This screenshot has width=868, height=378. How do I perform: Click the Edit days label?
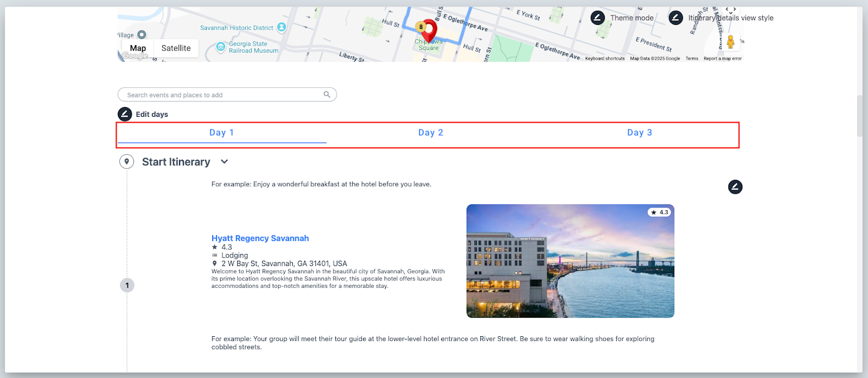pyautogui.click(x=152, y=114)
